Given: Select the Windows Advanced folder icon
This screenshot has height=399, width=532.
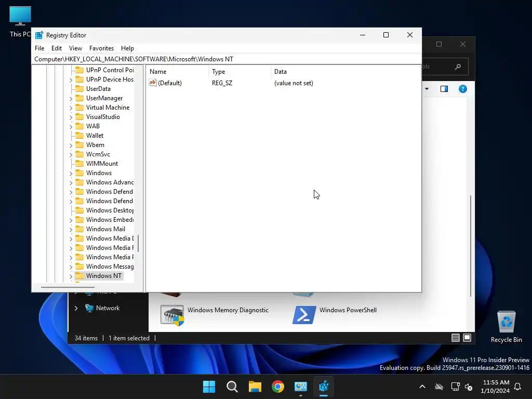Looking at the screenshot, I should pyautogui.click(x=79, y=182).
